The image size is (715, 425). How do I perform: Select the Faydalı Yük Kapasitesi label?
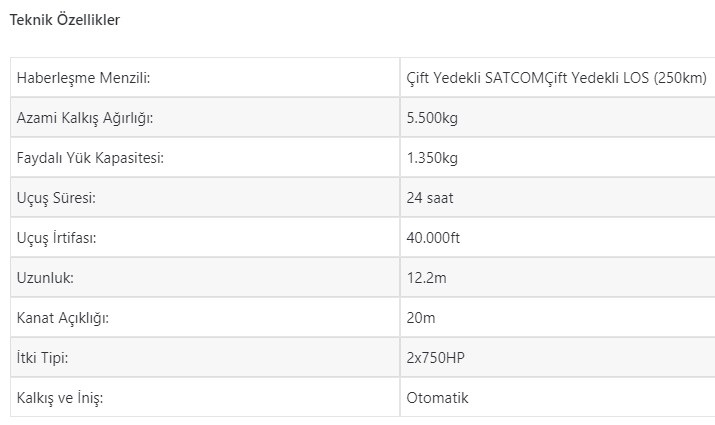coord(90,158)
